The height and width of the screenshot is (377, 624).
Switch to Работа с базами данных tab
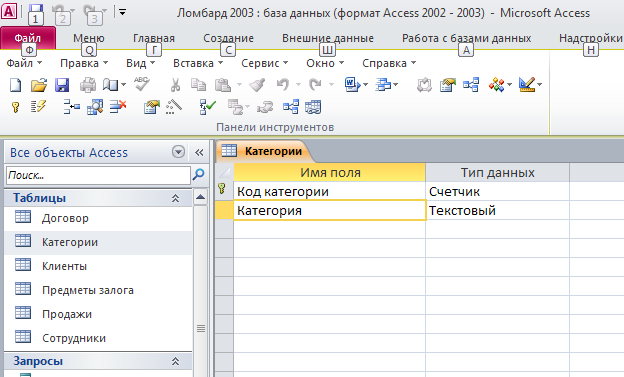[x=466, y=38]
